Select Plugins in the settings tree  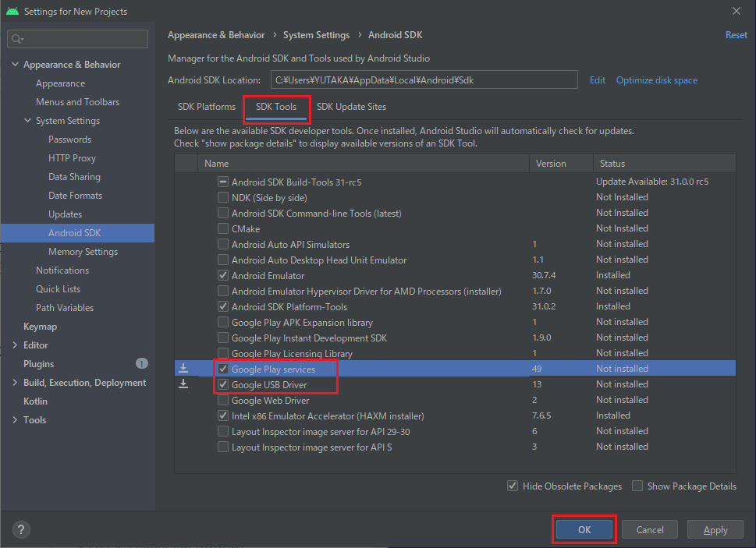[38, 364]
